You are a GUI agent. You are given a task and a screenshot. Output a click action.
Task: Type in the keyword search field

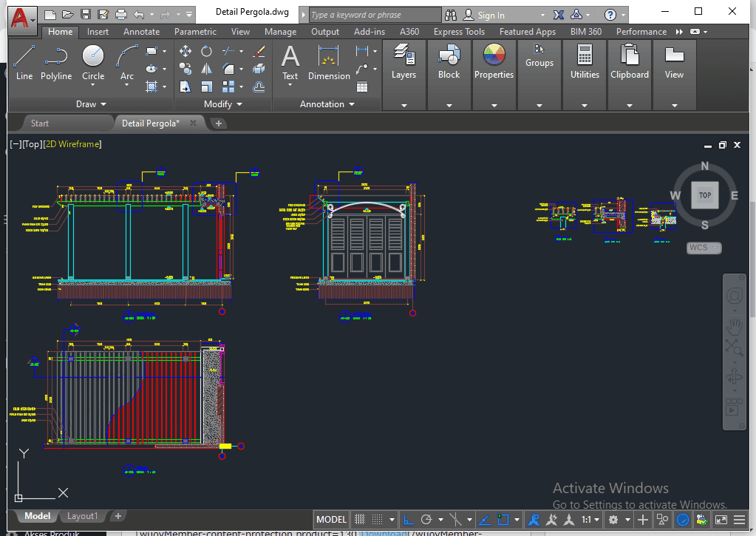point(373,15)
